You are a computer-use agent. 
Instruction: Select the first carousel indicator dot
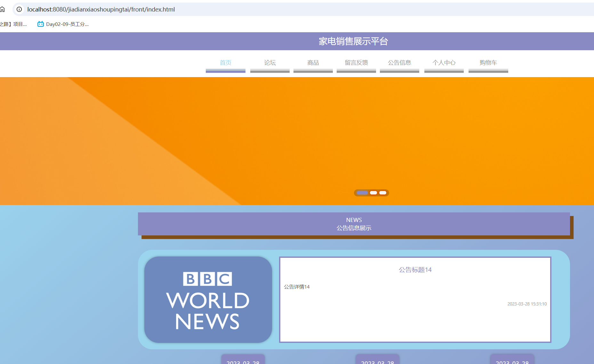click(x=362, y=193)
